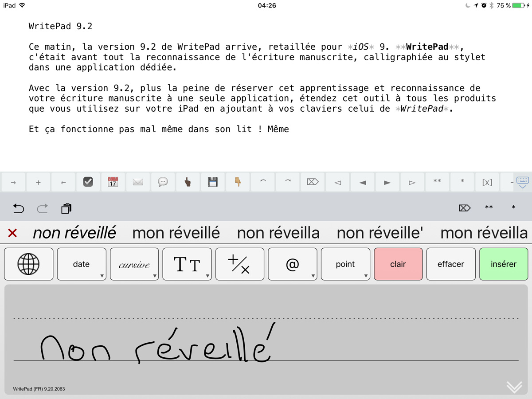
Task: Tap the pointing-up hand icon
Action: [x=188, y=182]
